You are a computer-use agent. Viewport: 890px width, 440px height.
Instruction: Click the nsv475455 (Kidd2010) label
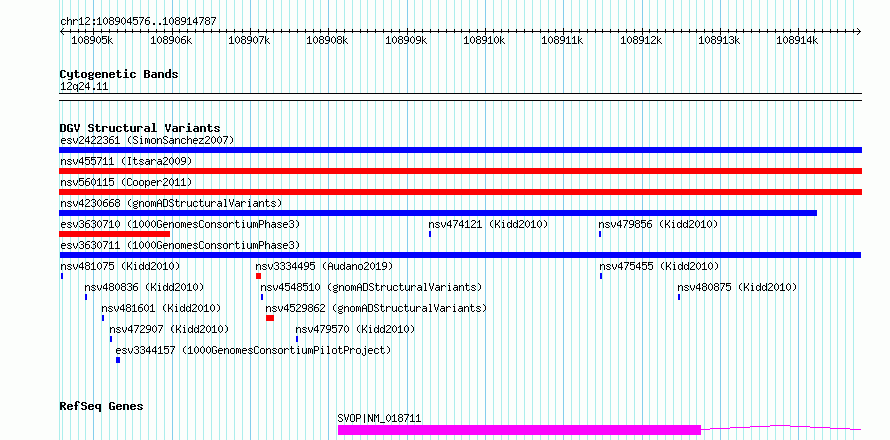(660, 266)
